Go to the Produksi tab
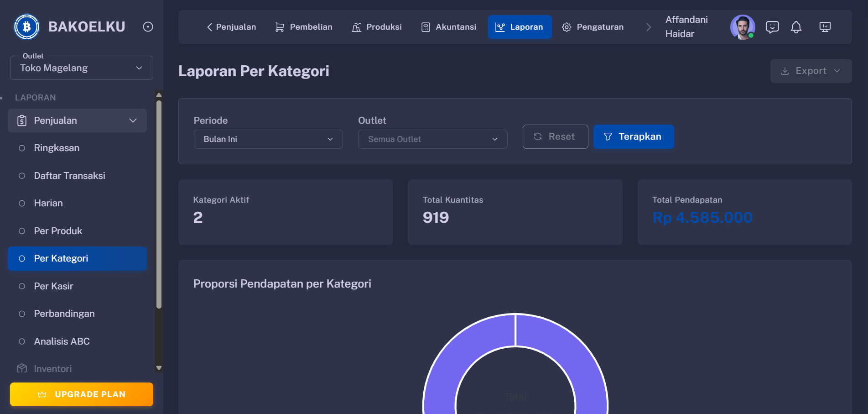This screenshot has height=414, width=868. (377, 27)
